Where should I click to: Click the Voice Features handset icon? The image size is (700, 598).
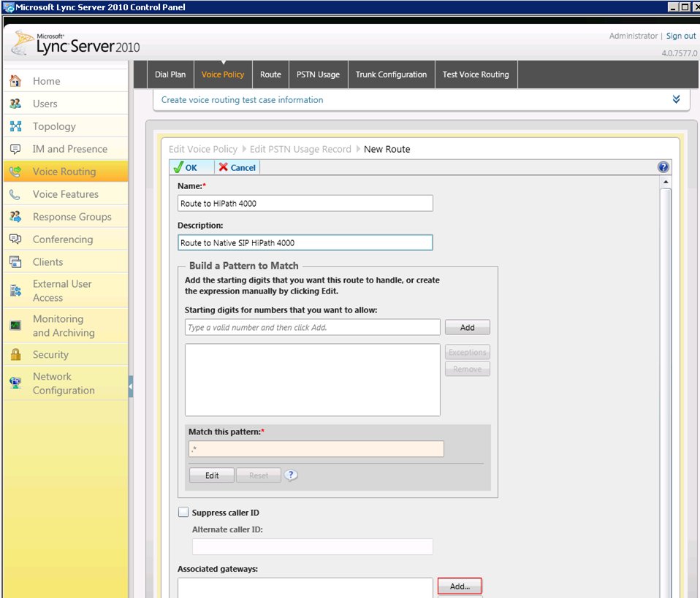click(x=15, y=194)
